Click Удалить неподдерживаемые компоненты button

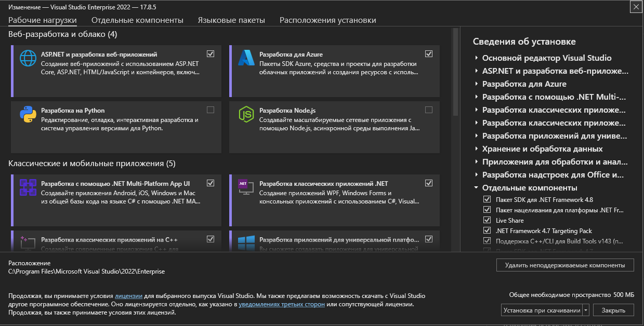[x=565, y=265]
